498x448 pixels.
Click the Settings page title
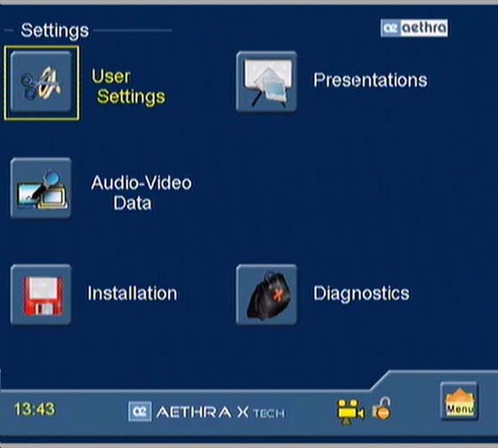coord(54,31)
